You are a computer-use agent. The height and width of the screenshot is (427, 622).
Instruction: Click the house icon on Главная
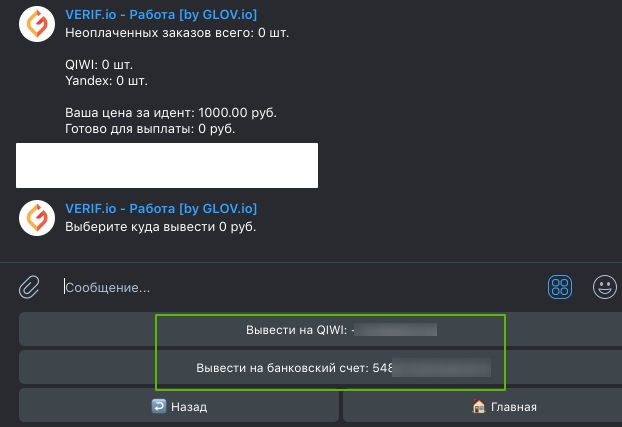[x=478, y=407]
